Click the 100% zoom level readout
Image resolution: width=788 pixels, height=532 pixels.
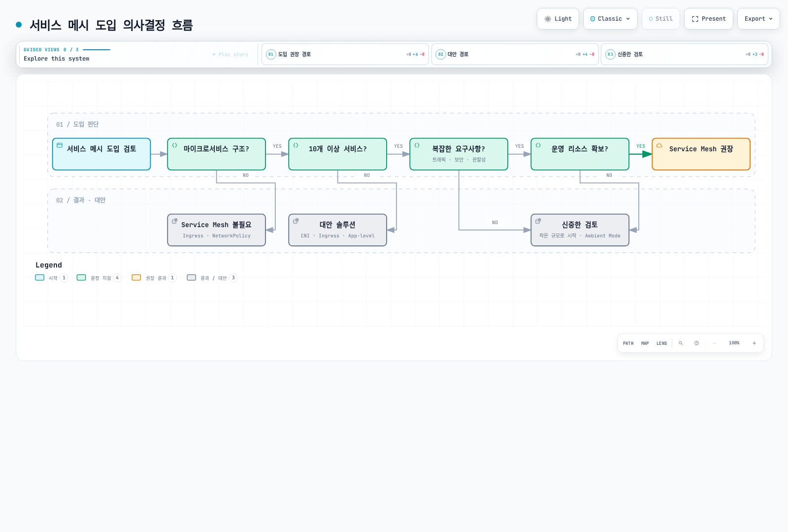pyautogui.click(x=734, y=343)
